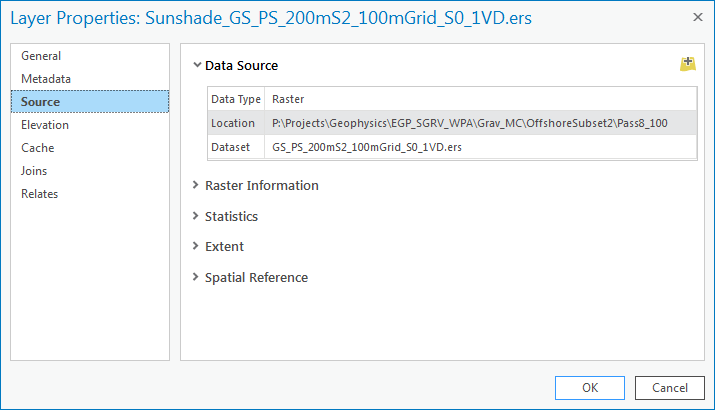Click the set data source icon
The image size is (715, 410).
[x=687, y=64]
